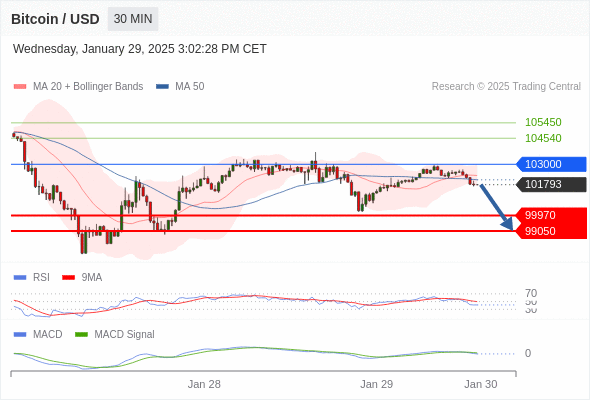The width and height of the screenshot is (590, 400).
Task: Click the Bitcoin / USD title
Action: 55,19
